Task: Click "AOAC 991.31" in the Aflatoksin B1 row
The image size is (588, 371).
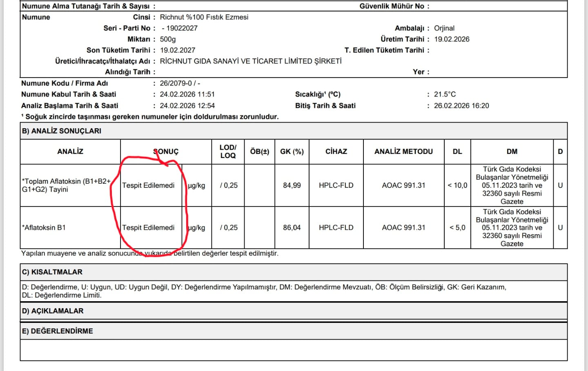Action: [x=403, y=228]
